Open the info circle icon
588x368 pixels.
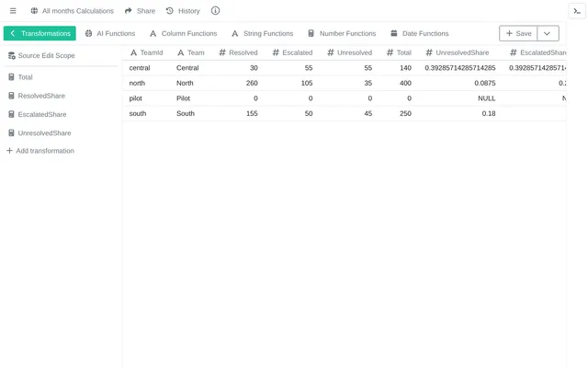point(215,11)
